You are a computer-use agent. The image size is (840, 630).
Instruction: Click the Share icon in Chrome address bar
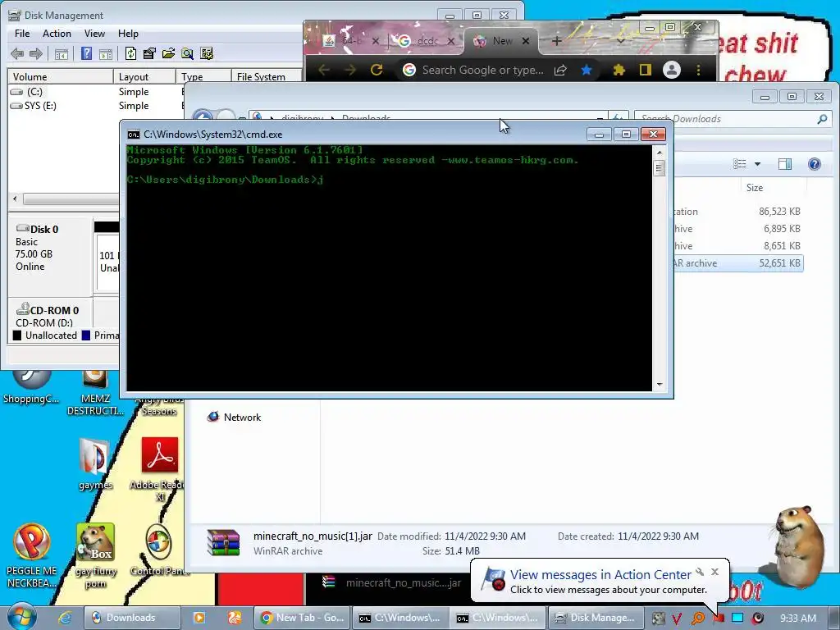(560, 70)
